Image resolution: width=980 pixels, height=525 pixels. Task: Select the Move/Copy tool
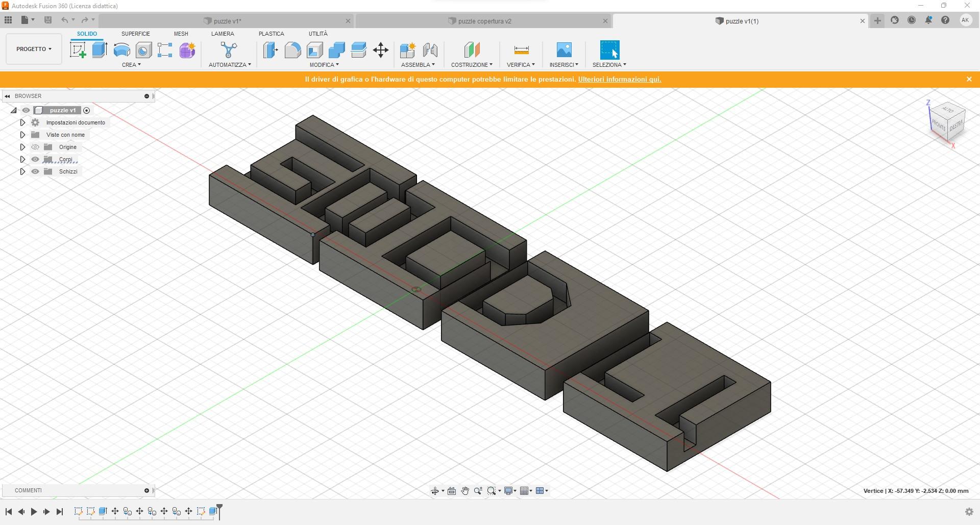click(381, 50)
